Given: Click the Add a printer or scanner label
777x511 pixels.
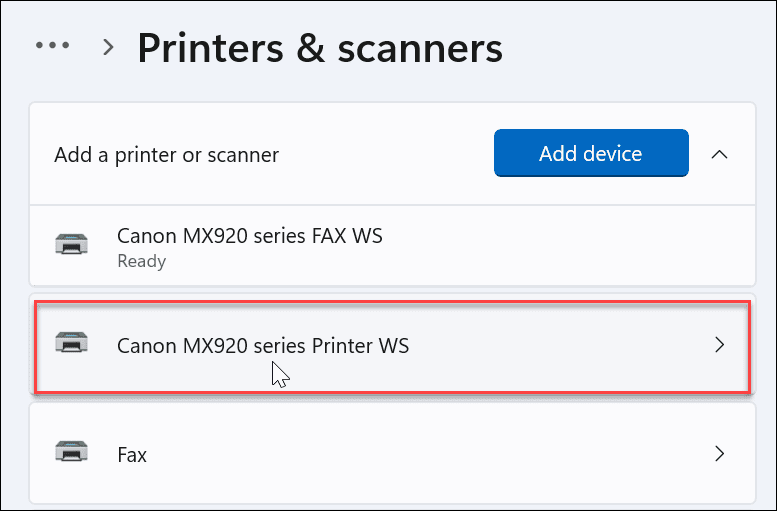Looking at the screenshot, I should (166, 155).
